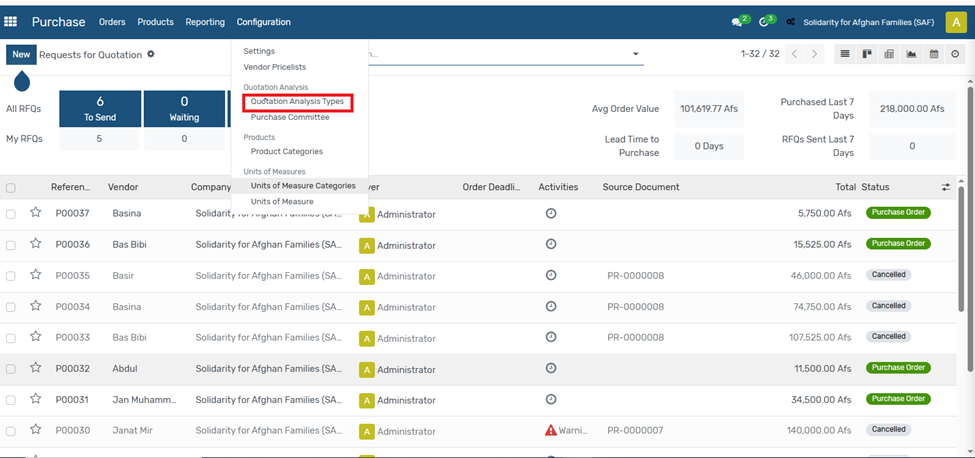975x458 pixels.
Task: Open source document PR-0000008 on P00035 row
Action: pos(635,275)
